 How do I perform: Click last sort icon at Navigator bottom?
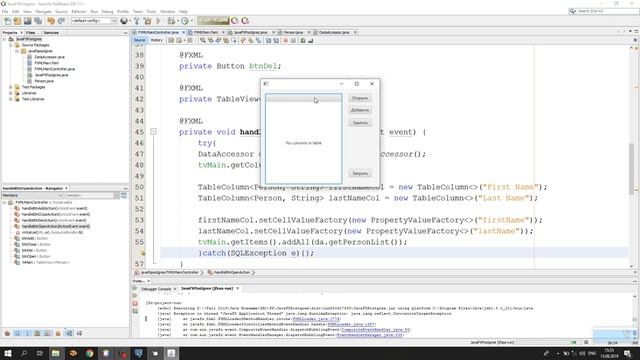point(80,333)
